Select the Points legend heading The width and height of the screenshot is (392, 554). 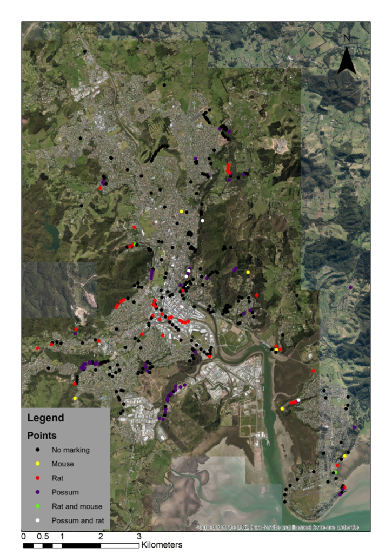(x=42, y=436)
